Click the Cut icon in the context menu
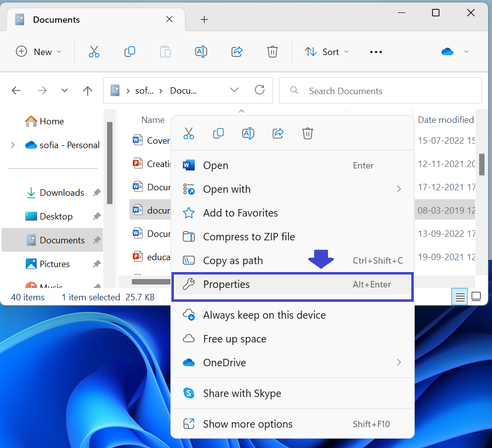This screenshot has width=492, height=448. coord(189,133)
